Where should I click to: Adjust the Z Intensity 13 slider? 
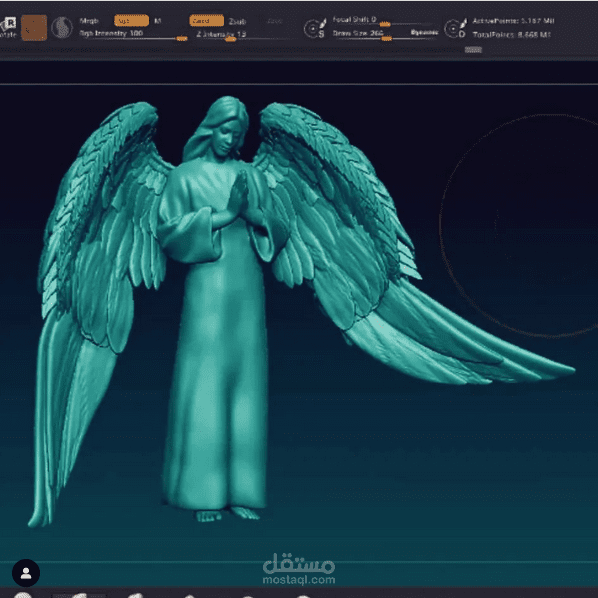(244, 35)
